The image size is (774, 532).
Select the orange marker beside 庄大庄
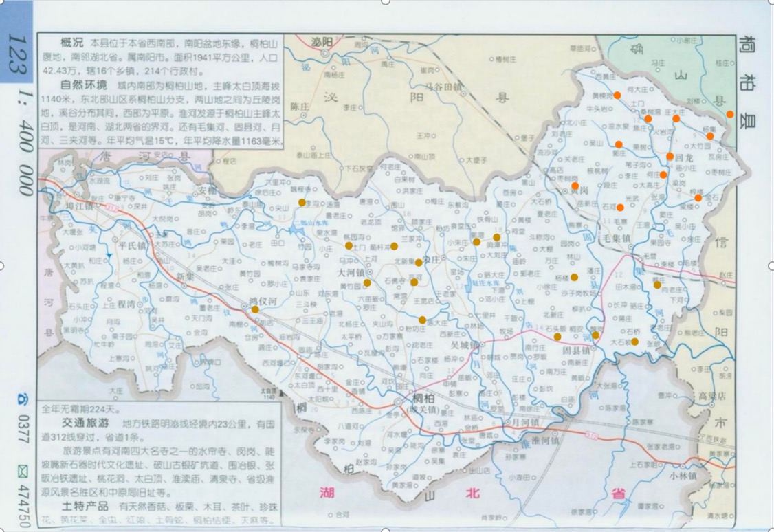click(x=676, y=118)
